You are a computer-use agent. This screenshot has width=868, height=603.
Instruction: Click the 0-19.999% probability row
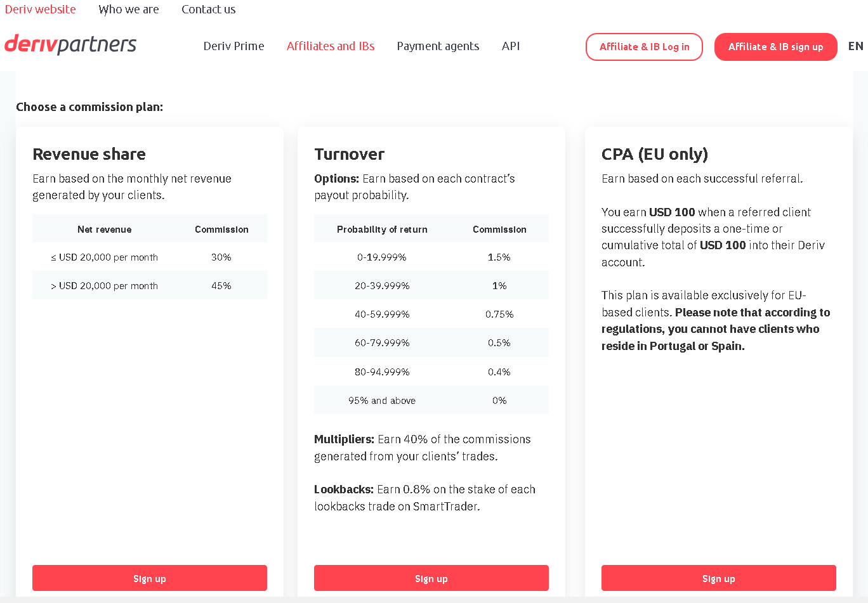pos(431,257)
